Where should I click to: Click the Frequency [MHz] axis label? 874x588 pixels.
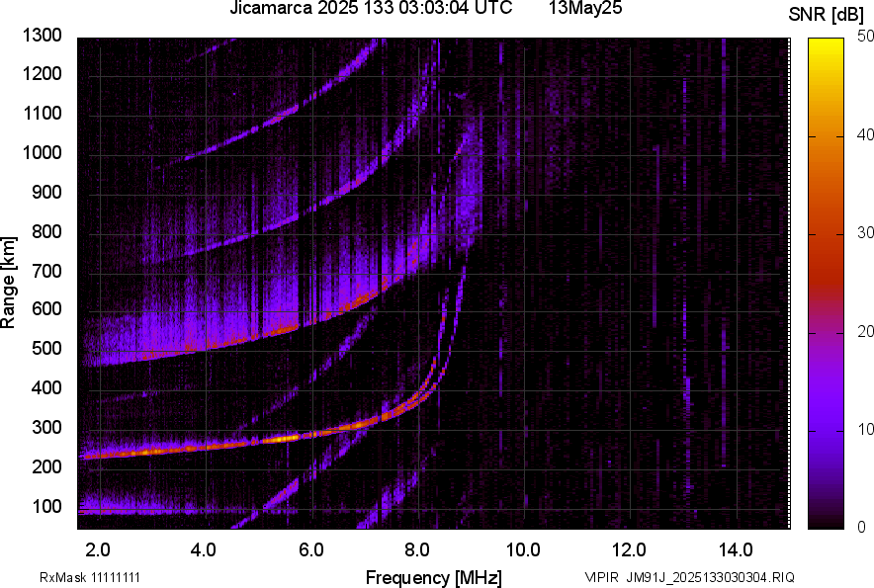click(434, 577)
